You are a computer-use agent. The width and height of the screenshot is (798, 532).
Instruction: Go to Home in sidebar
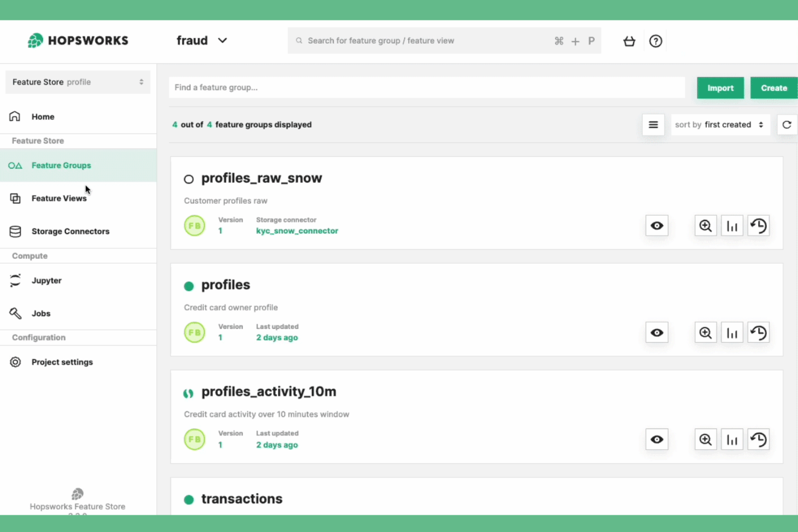(78, 116)
